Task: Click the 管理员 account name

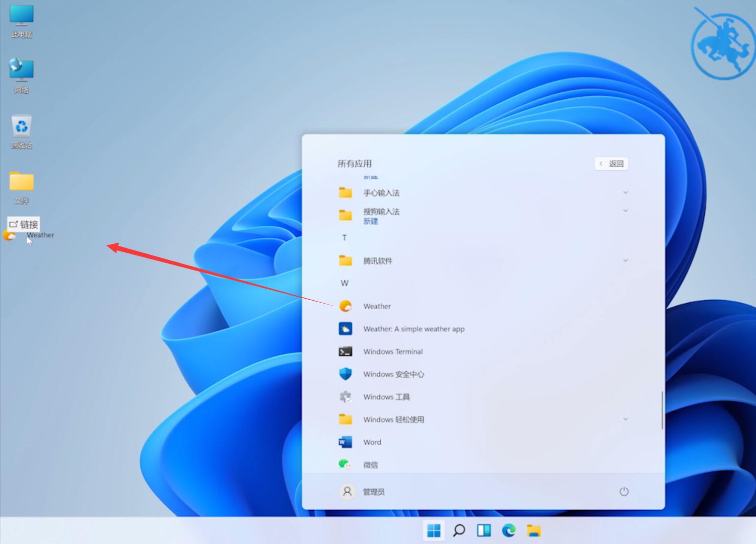Action: pyautogui.click(x=374, y=492)
